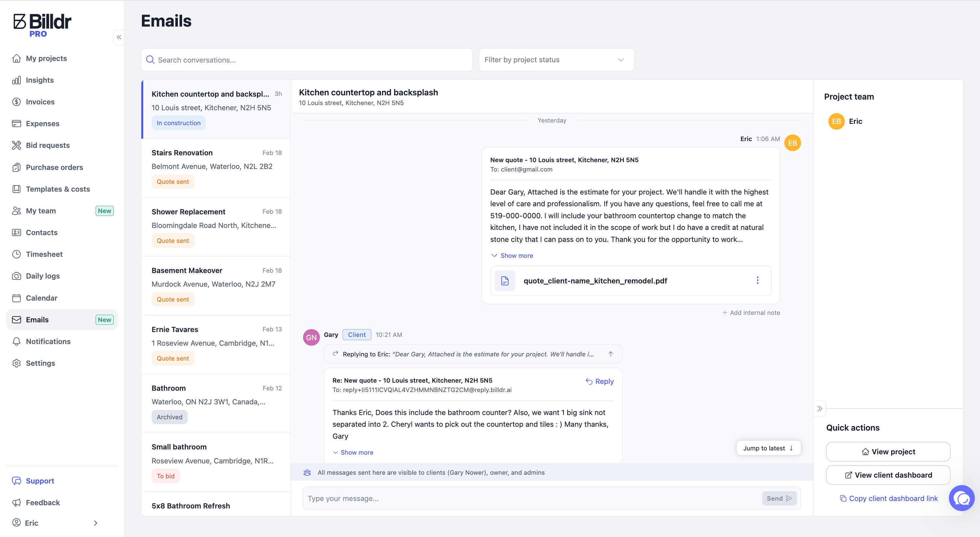The width and height of the screenshot is (980, 537).
Task: Expand the Eric account menu chevron
Action: pyautogui.click(x=96, y=523)
